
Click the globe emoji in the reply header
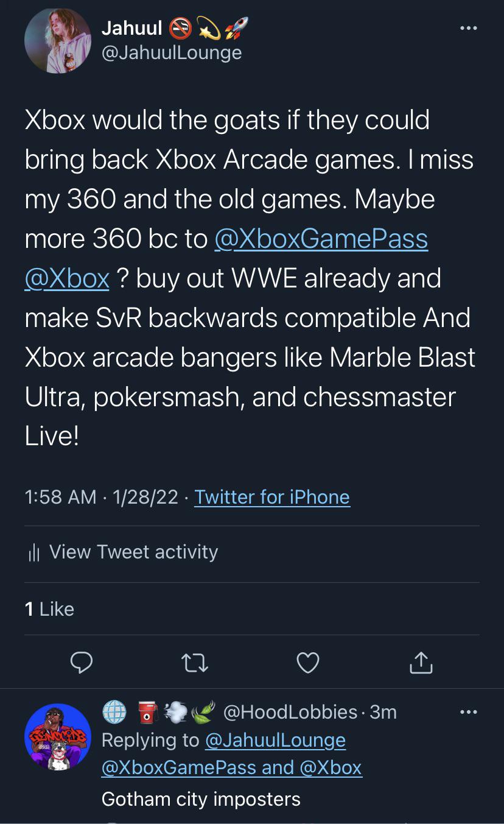[x=114, y=712]
